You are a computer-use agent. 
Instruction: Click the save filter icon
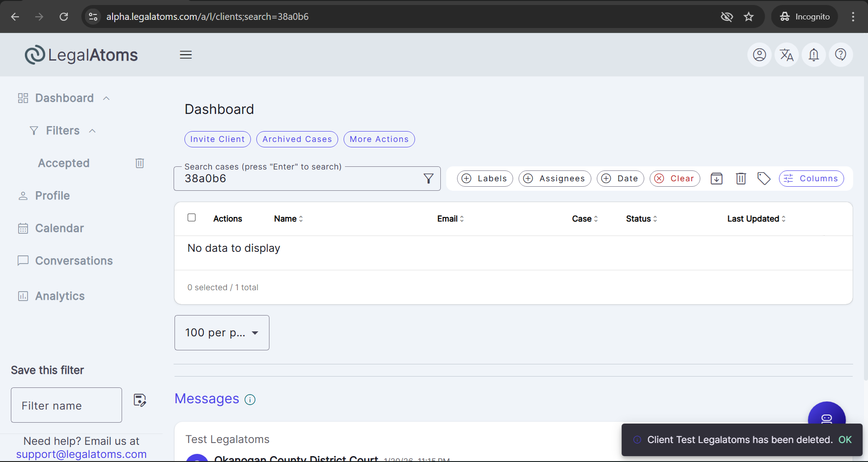(x=140, y=400)
